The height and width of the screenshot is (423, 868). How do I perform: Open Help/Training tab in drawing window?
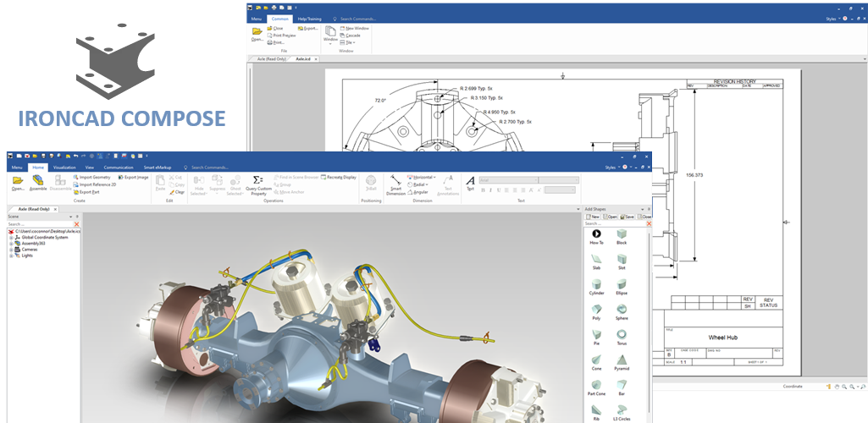[307, 19]
